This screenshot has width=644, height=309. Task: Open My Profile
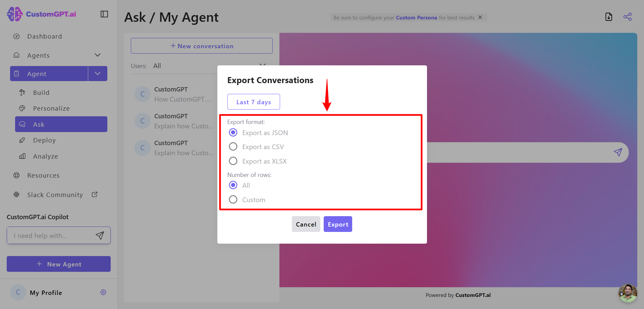pos(46,293)
